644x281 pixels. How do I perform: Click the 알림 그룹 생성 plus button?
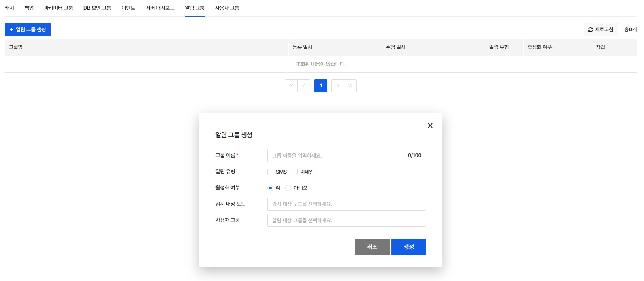coord(28,30)
